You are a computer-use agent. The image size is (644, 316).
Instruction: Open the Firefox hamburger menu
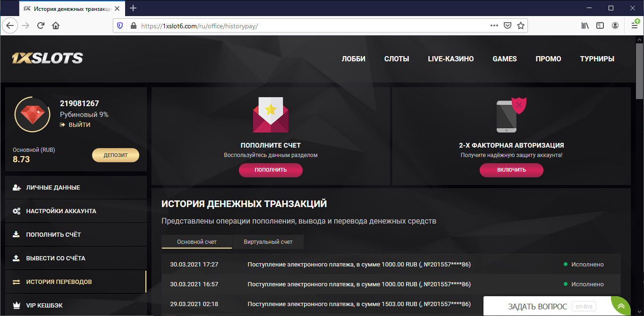coord(634,25)
